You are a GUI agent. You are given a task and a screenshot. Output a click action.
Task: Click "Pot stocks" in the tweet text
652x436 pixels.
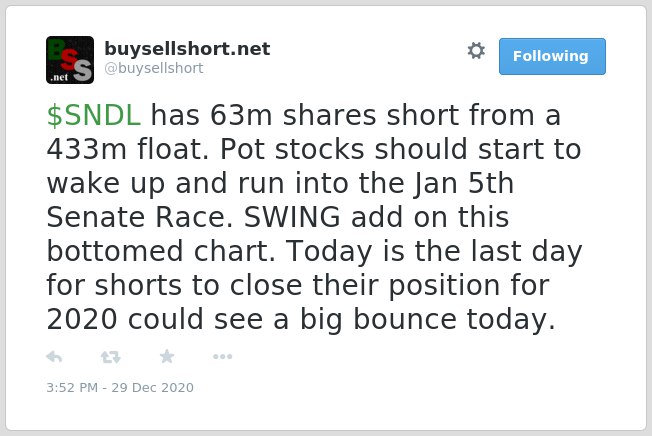point(292,149)
